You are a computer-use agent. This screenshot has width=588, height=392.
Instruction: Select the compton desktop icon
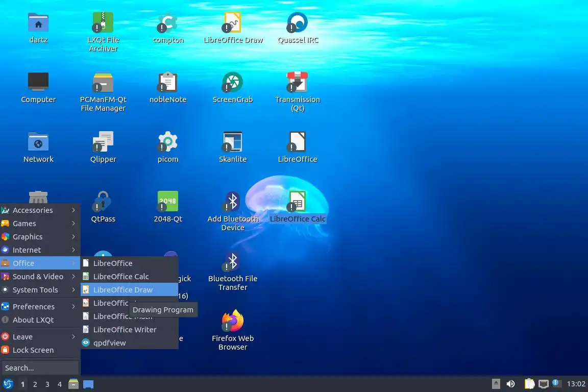167,22
